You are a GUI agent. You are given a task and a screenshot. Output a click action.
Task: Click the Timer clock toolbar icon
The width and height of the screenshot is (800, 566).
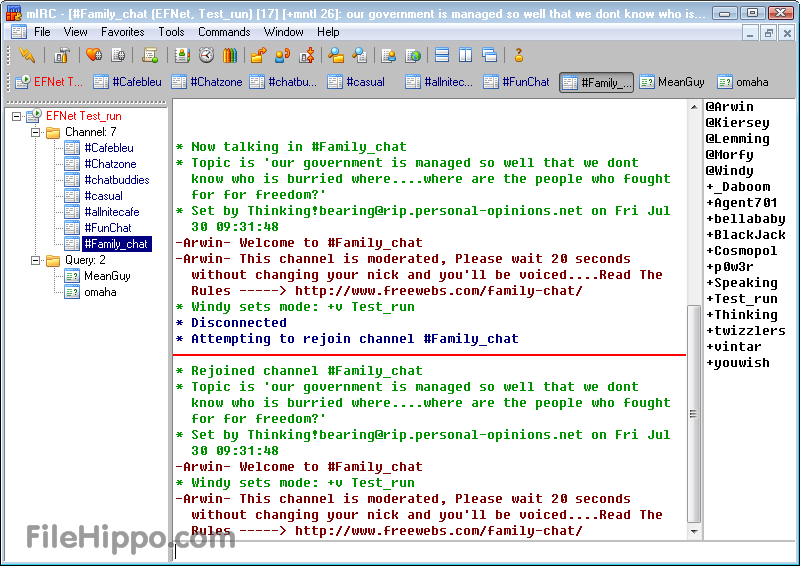pos(206,55)
